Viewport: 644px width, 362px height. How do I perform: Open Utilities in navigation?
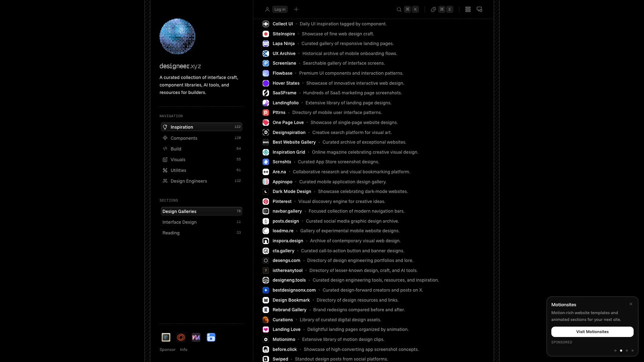(x=201, y=170)
